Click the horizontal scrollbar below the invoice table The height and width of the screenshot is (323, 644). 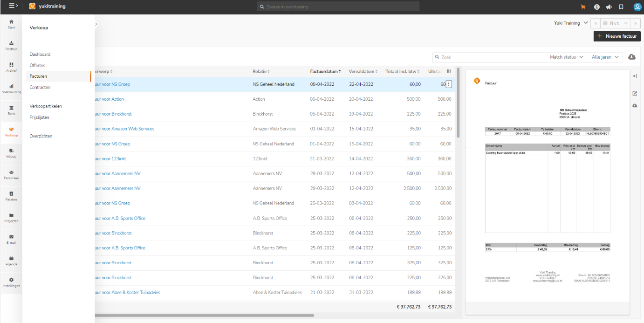pyautogui.click(x=204, y=316)
